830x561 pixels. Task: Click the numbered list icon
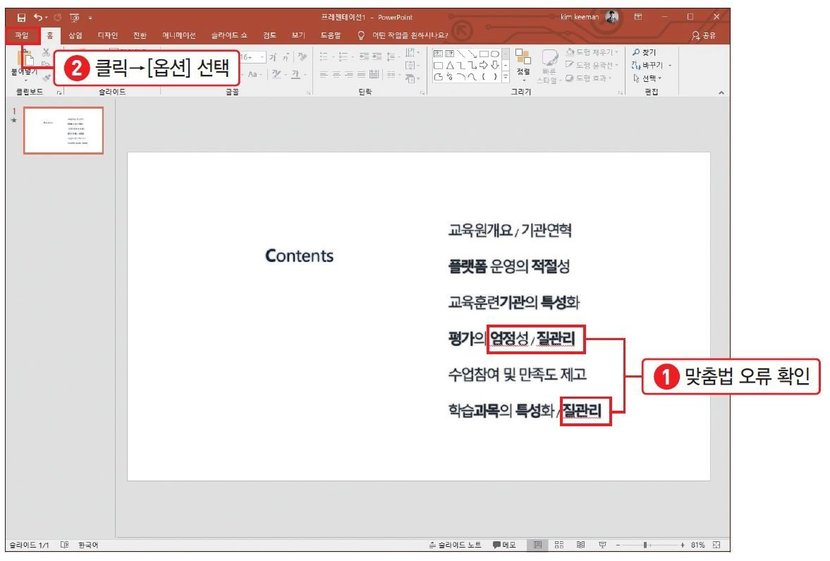[x=343, y=56]
